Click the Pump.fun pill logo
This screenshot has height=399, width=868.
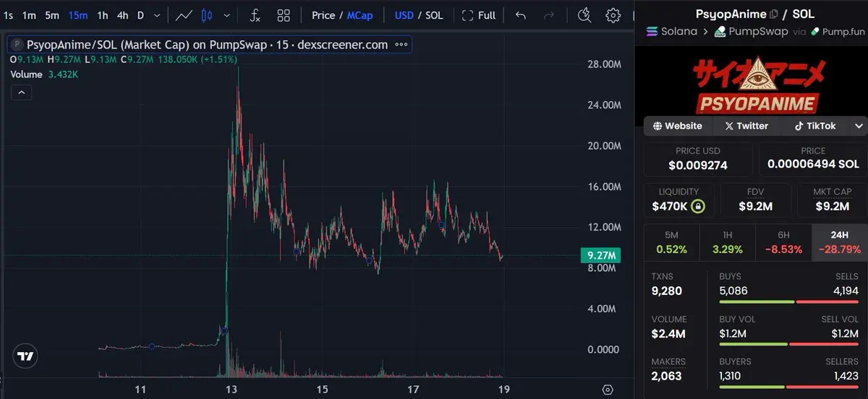click(x=816, y=31)
